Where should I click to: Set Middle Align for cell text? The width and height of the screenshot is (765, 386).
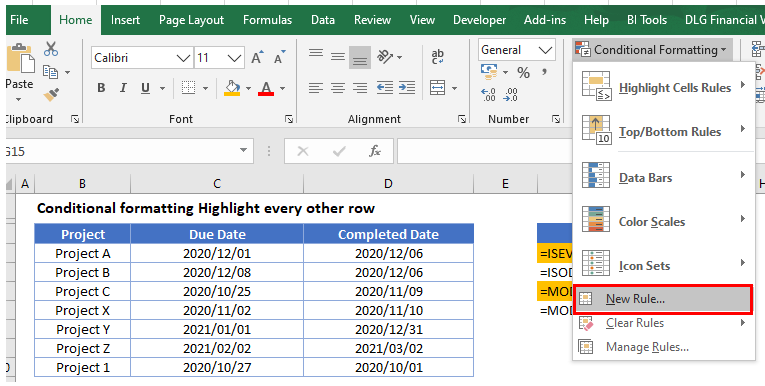tap(338, 57)
